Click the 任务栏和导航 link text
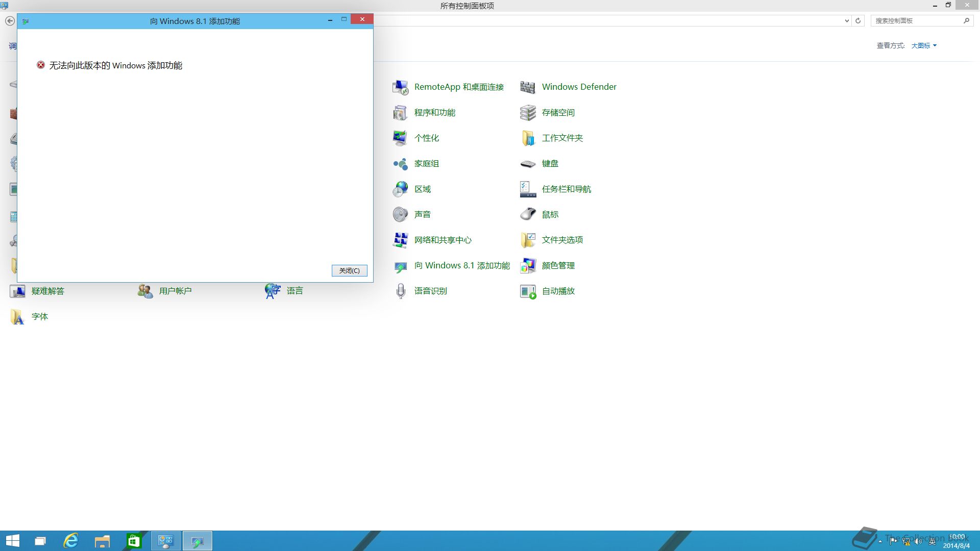The height and width of the screenshot is (551, 980). tap(567, 189)
